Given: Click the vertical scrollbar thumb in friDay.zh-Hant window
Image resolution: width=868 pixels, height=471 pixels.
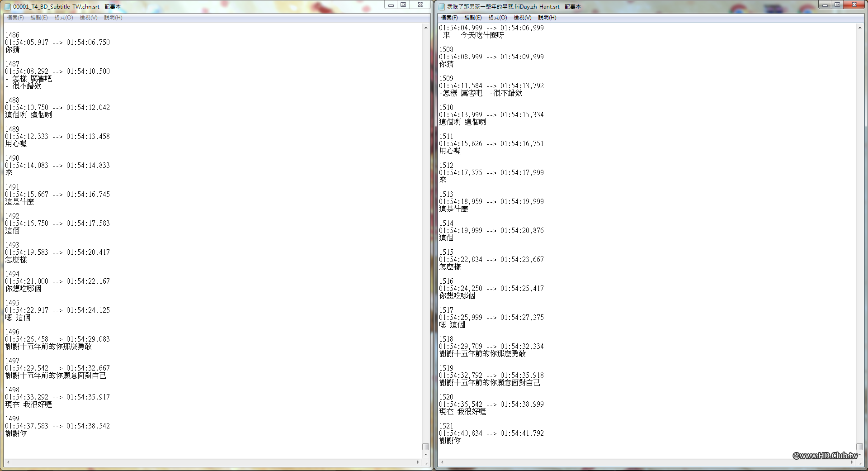Looking at the screenshot, I should (860, 447).
